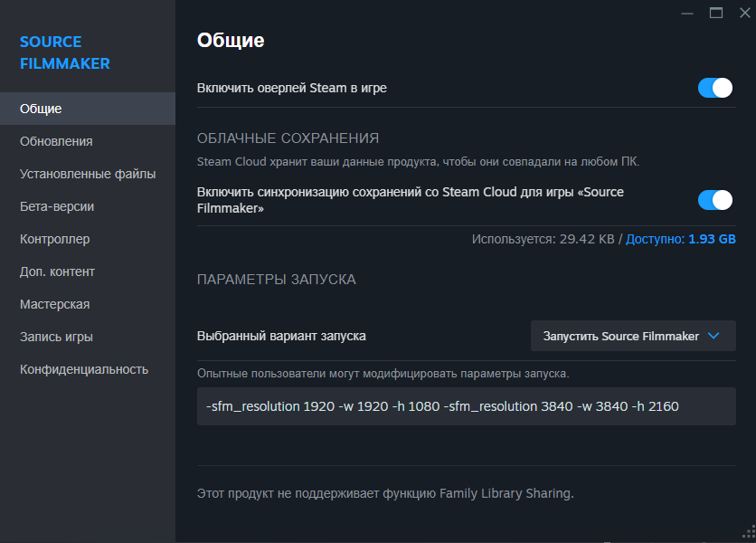Close the properties window
Viewport: 756px width, 543px height.
pyautogui.click(x=745, y=13)
